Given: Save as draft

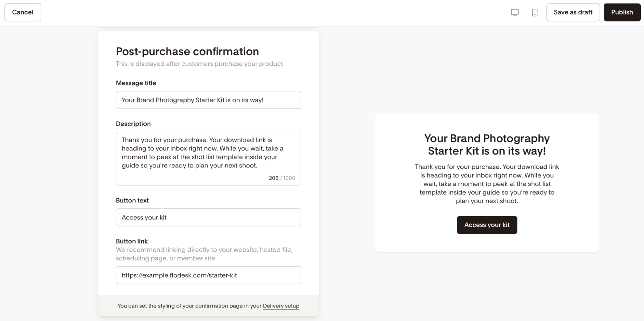Looking at the screenshot, I should pos(573,12).
